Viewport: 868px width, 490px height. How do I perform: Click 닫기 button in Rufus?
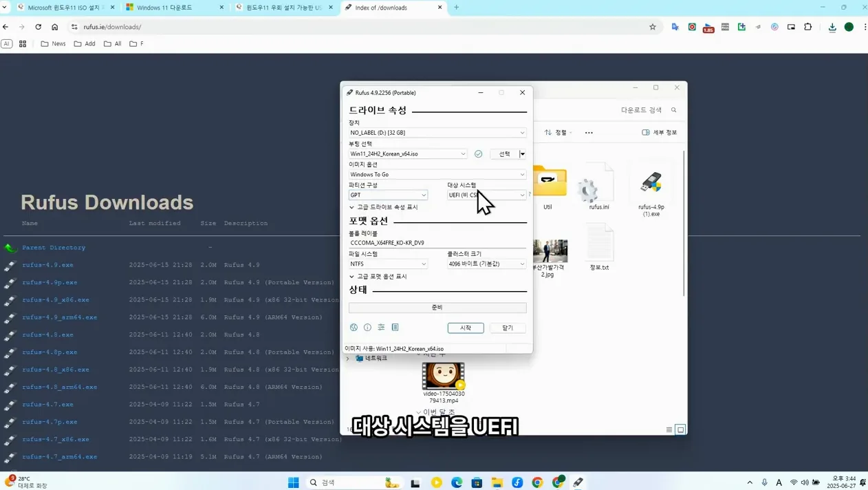pyautogui.click(x=508, y=328)
